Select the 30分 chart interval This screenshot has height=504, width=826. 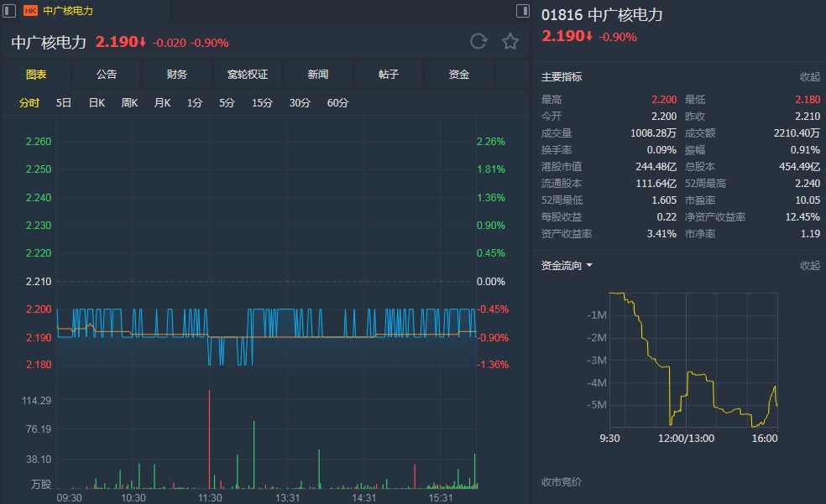point(300,102)
